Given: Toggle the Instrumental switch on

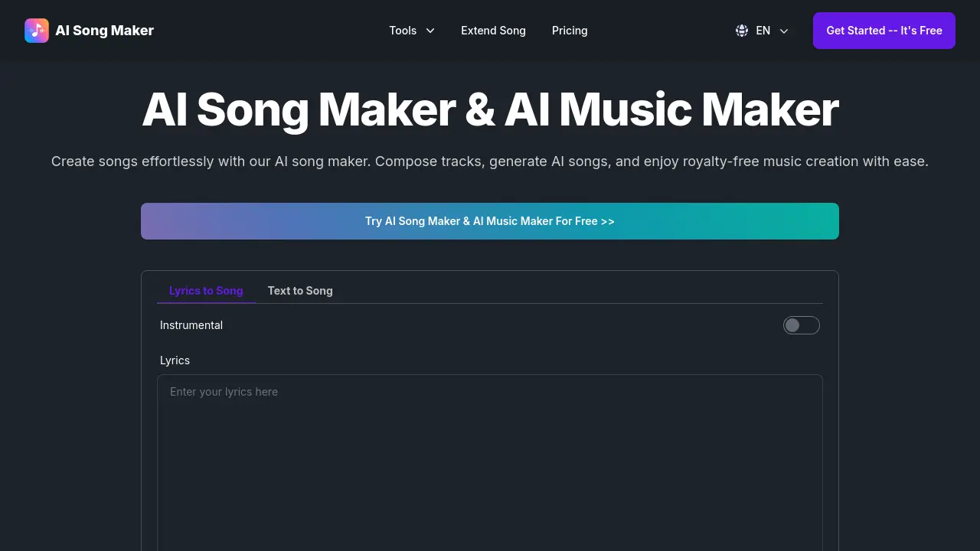Looking at the screenshot, I should point(802,325).
